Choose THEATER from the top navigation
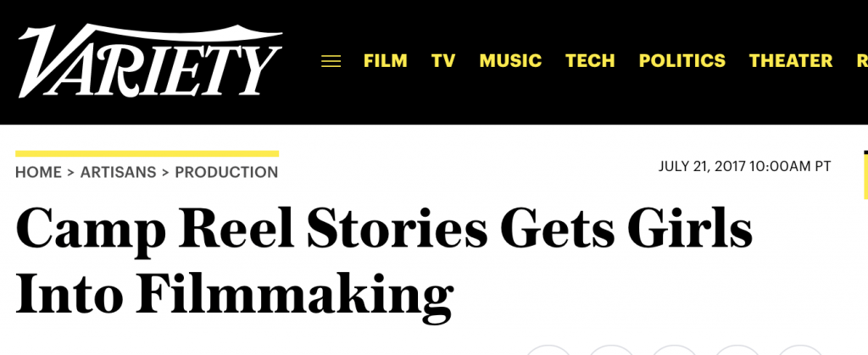 [x=791, y=61]
